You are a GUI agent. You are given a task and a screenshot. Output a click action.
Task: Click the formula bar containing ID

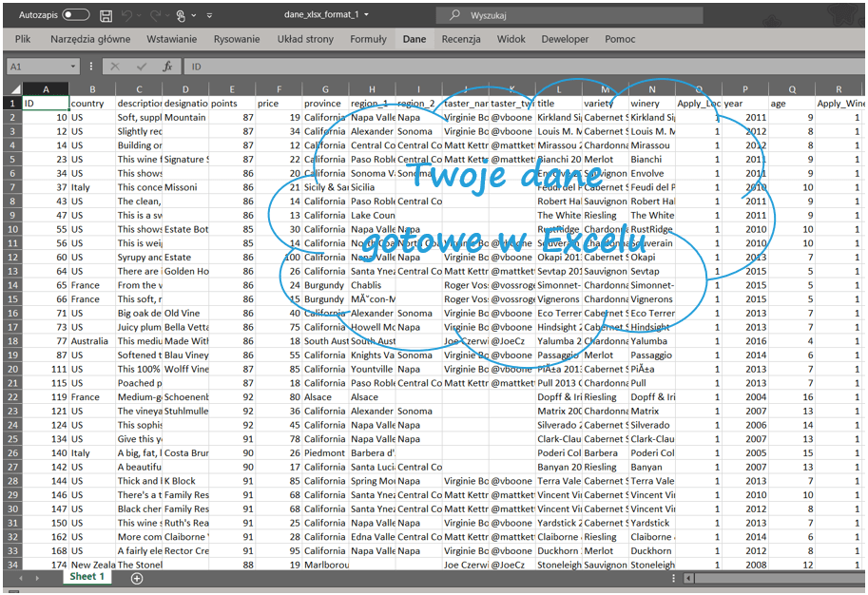475,67
